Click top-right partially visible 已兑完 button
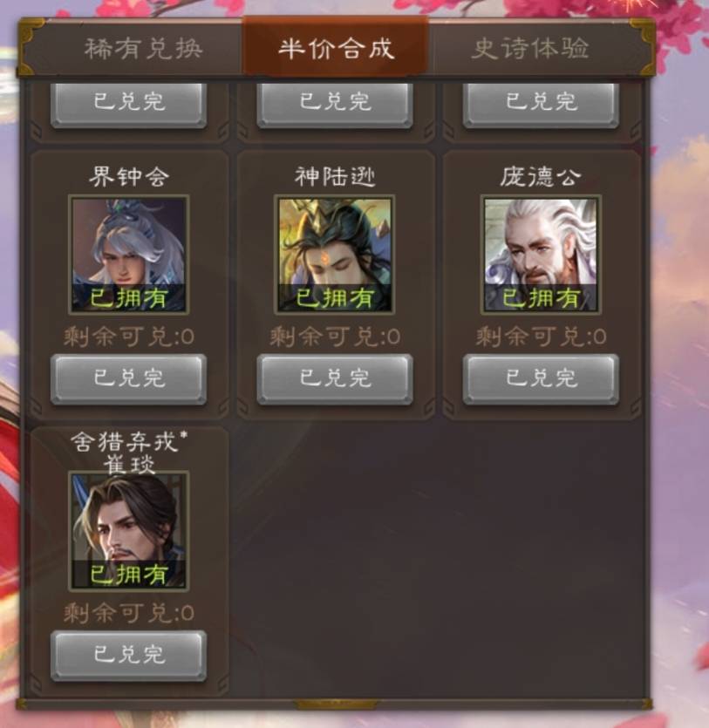 click(541, 105)
